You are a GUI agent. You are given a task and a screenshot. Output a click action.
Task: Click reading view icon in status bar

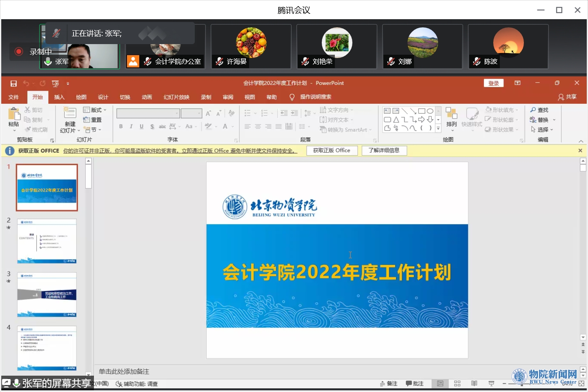[x=474, y=383]
